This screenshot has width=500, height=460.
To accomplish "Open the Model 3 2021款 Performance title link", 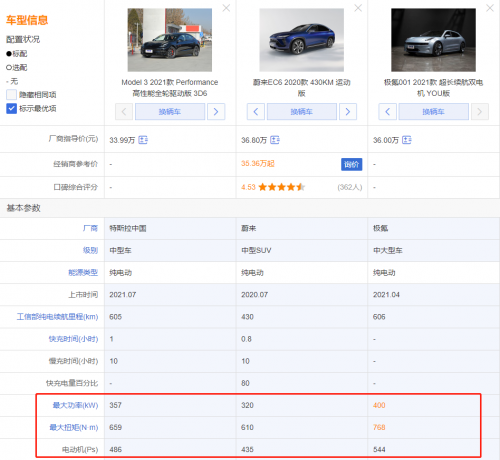I will (x=170, y=88).
